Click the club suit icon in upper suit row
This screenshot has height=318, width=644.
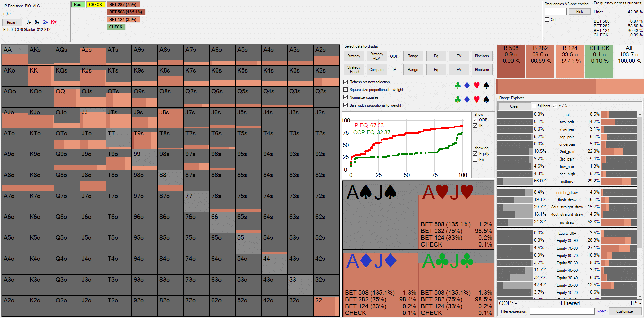(x=458, y=85)
